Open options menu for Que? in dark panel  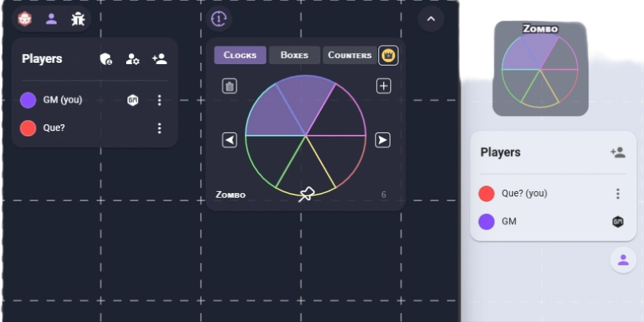tap(159, 128)
